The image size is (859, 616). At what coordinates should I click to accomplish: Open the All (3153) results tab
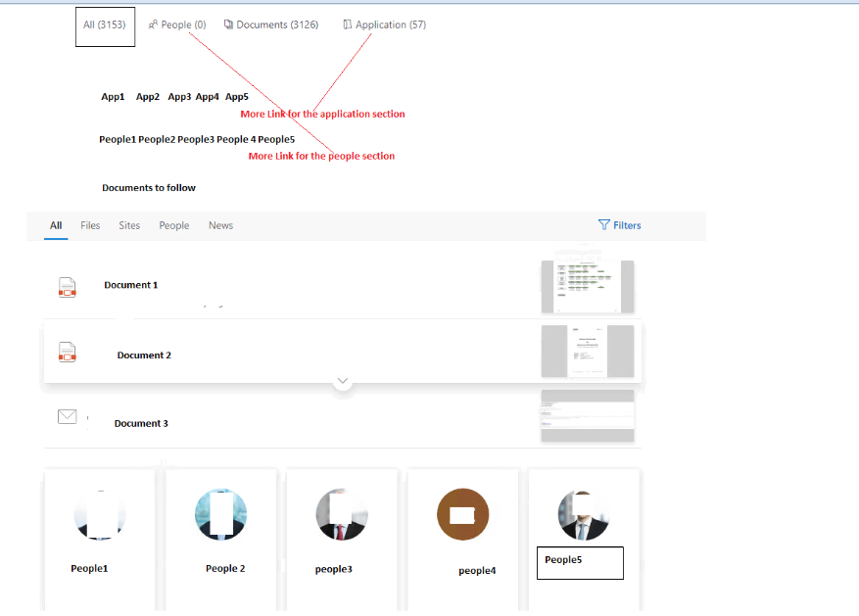pyautogui.click(x=104, y=26)
